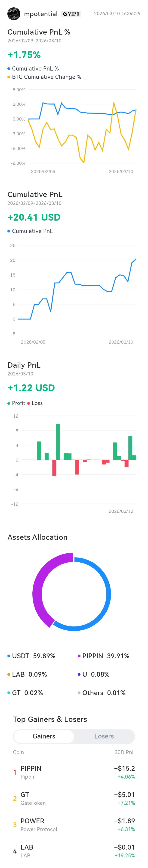The width and height of the screenshot is (148, 868).
Task: Select the PIPPIN 39.91% allocation entry
Action: click(103, 656)
